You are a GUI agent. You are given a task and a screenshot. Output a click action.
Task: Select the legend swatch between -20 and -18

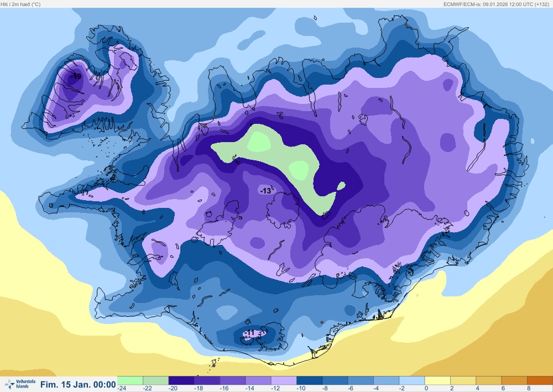pos(181,380)
